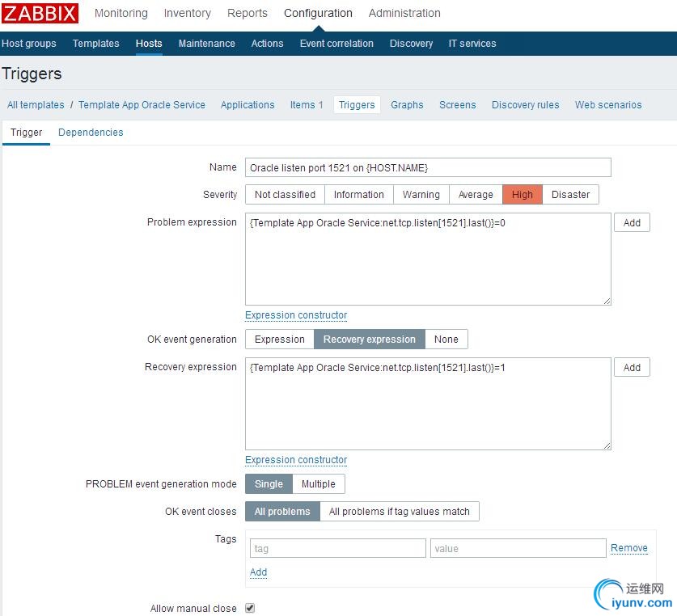Open the Monitoring menu
Viewport: 677px width, 616px height.
pos(121,13)
